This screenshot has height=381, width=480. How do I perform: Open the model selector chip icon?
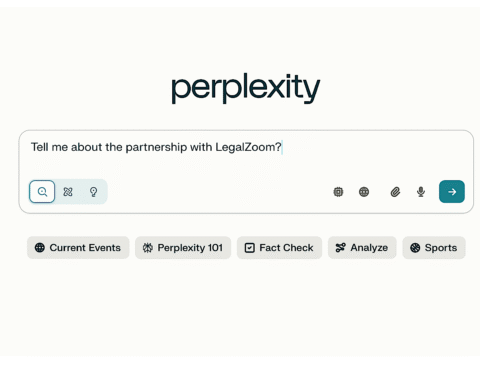(x=338, y=192)
